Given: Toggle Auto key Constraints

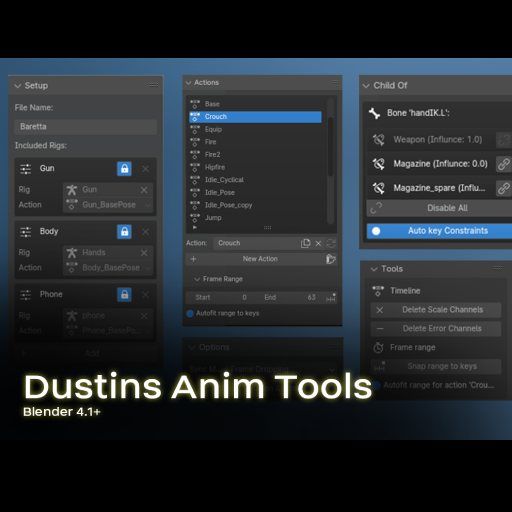Looking at the screenshot, I should tap(439, 231).
